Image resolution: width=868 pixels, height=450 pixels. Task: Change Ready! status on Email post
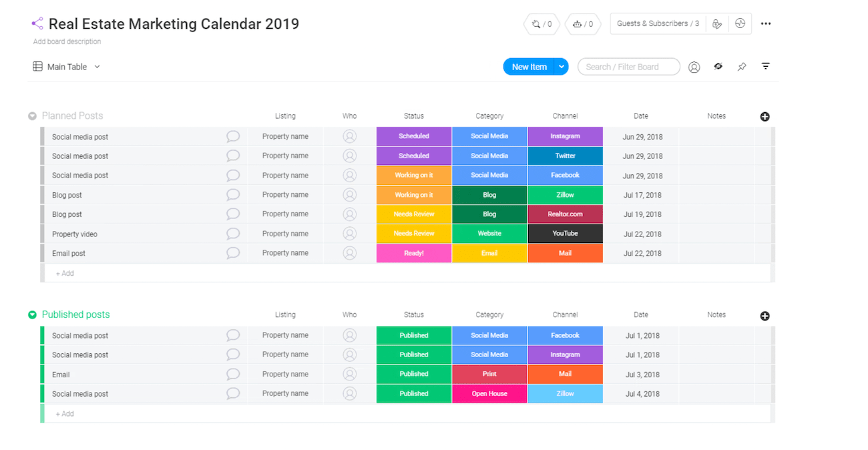[414, 253]
